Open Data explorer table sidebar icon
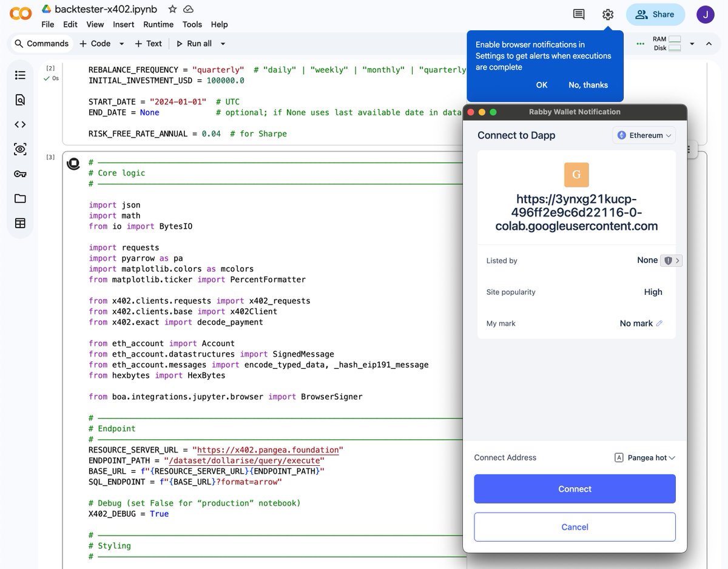728x569 pixels. point(20,223)
